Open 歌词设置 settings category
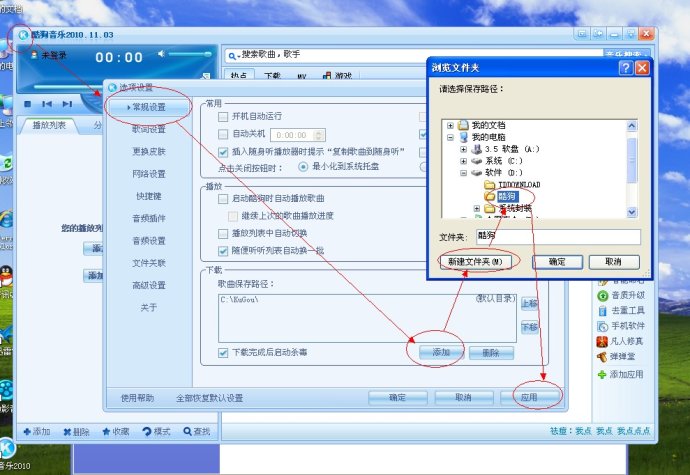This screenshot has height=475, width=690. (148, 129)
